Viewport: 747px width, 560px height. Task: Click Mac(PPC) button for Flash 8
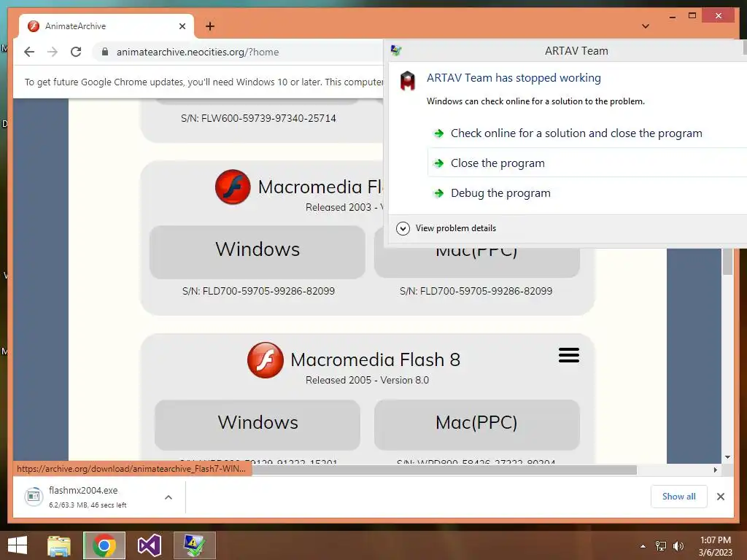(476, 424)
